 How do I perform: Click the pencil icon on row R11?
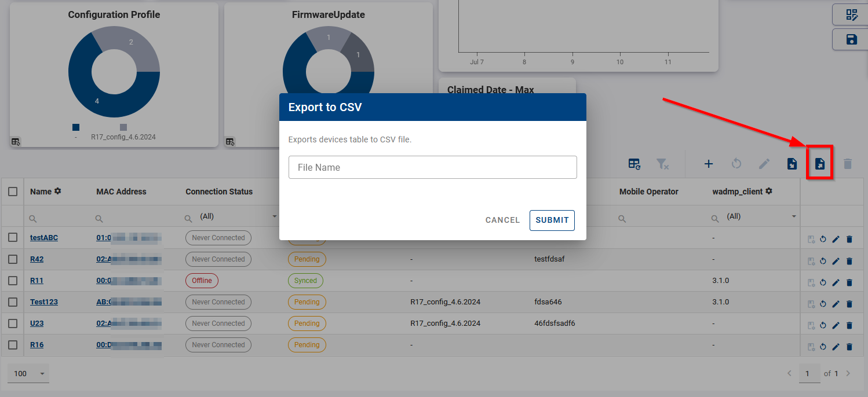point(836,282)
